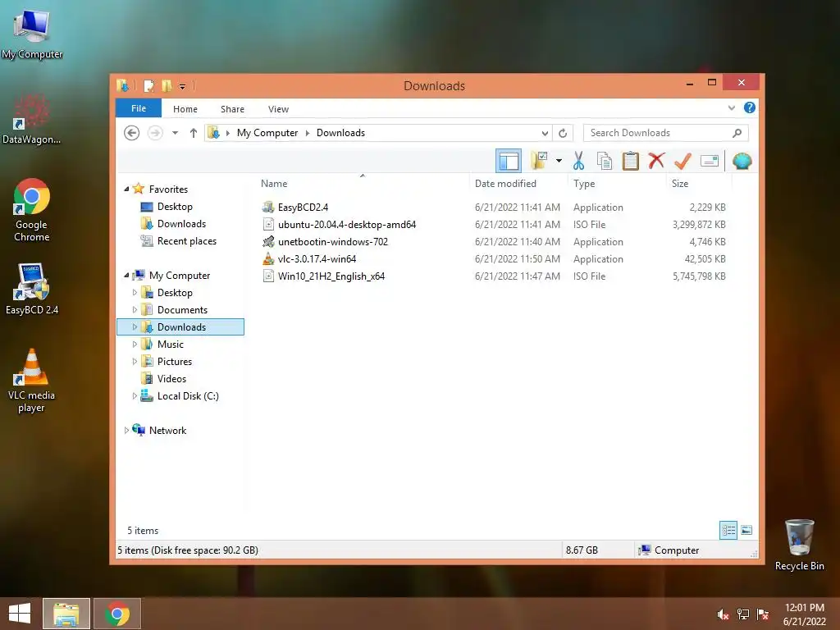Click My Computer in address breadcrumb

point(267,133)
